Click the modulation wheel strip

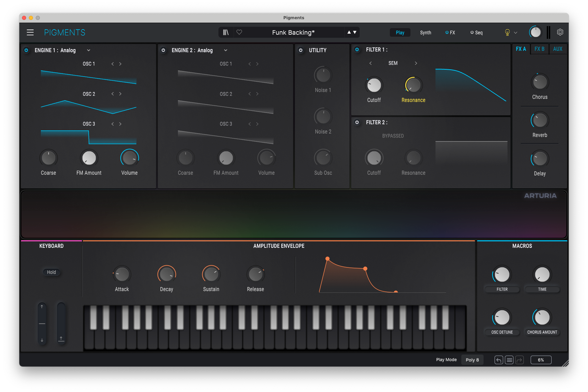[x=61, y=324]
